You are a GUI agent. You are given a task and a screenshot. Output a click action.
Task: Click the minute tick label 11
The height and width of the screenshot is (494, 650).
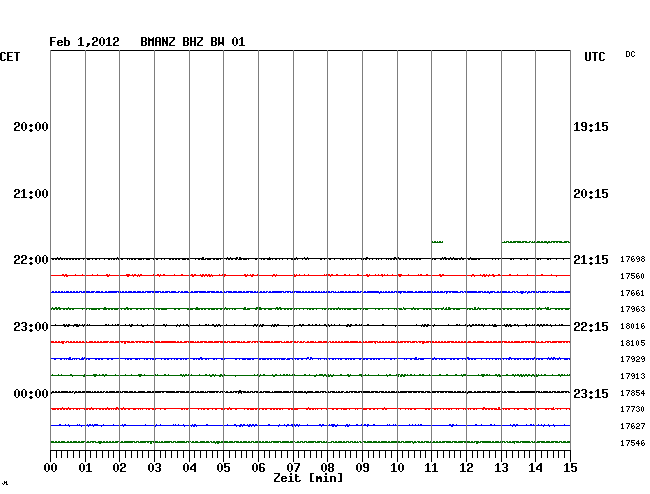[x=432, y=468]
